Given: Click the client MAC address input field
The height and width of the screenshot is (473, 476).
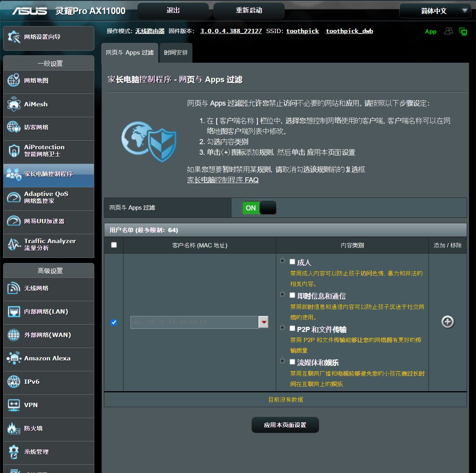Looking at the screenshot, I should (194, 322).
